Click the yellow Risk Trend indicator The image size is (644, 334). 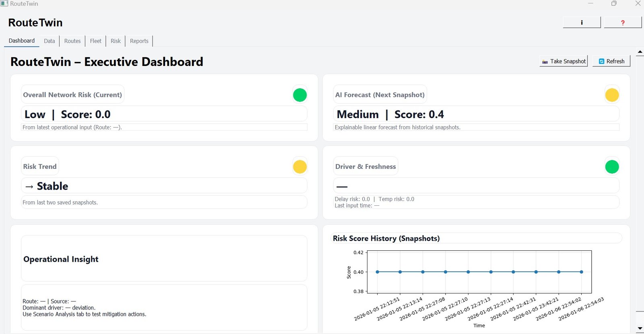coord(300,166)
